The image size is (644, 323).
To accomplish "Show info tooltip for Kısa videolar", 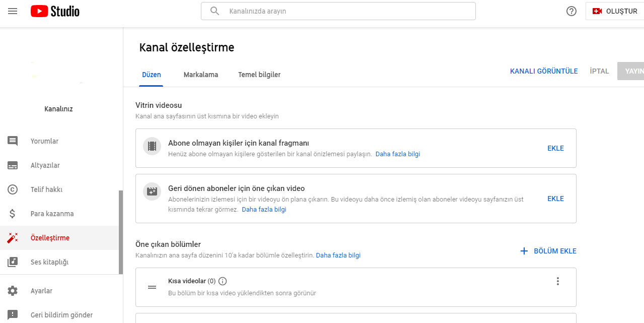I will [223, 281].
